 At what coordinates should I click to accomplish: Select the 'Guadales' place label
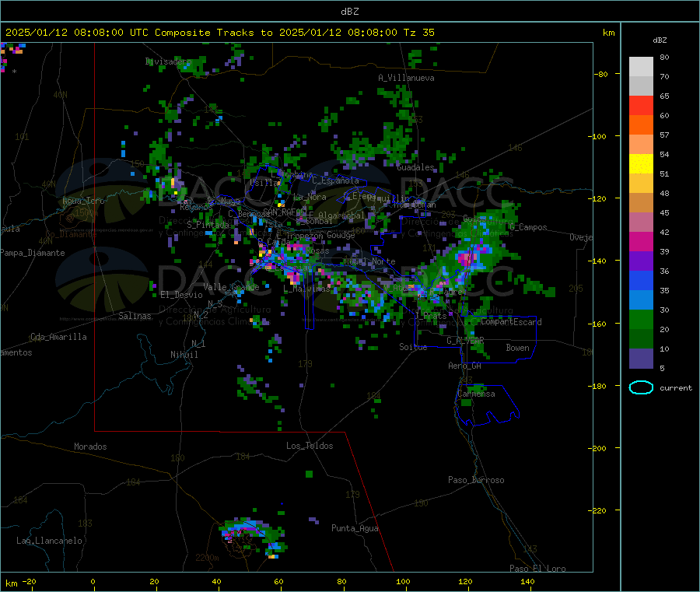pyautogui.click(x=415, y=167)
